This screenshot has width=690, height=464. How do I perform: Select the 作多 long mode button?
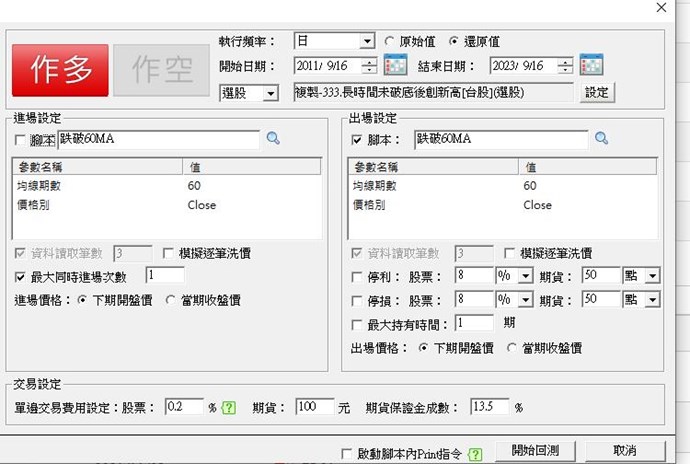[x=60, y=70]
